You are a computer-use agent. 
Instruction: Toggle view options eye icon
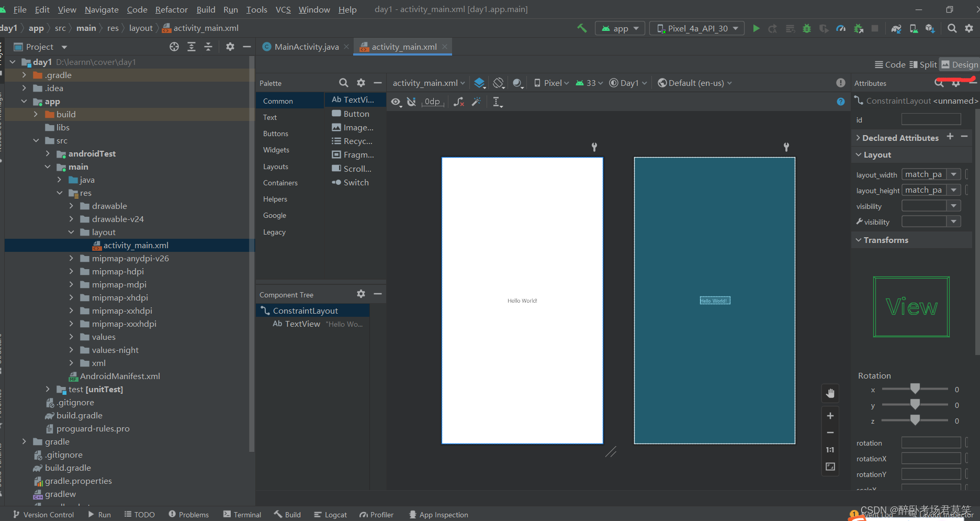396,102
